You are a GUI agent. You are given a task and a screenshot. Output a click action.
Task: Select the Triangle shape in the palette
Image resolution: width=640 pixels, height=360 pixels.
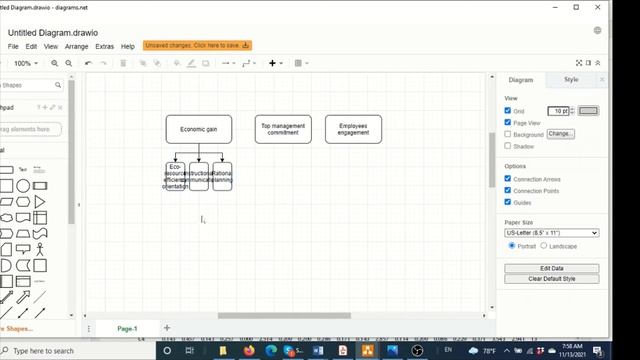coord(40,202)
